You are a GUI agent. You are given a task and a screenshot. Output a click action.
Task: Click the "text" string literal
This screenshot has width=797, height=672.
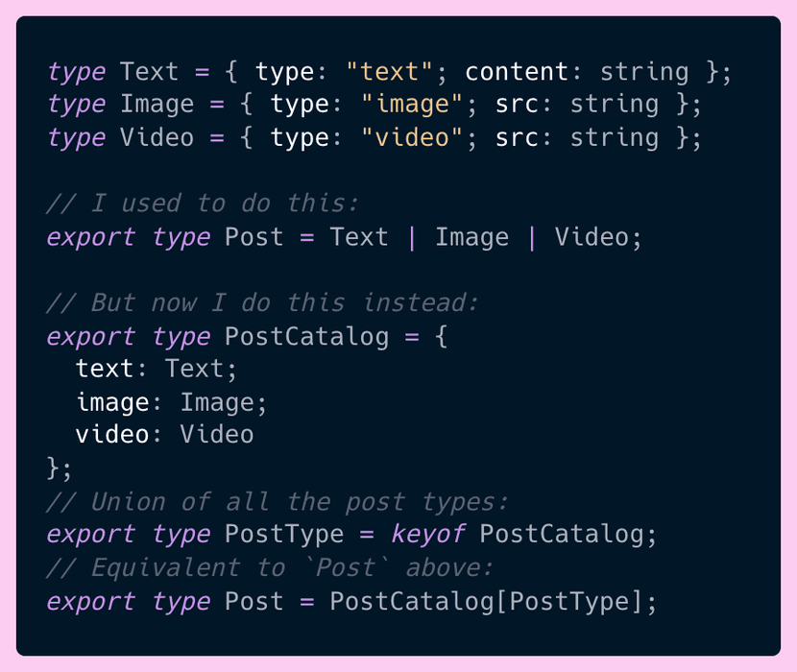click(389, 72)
